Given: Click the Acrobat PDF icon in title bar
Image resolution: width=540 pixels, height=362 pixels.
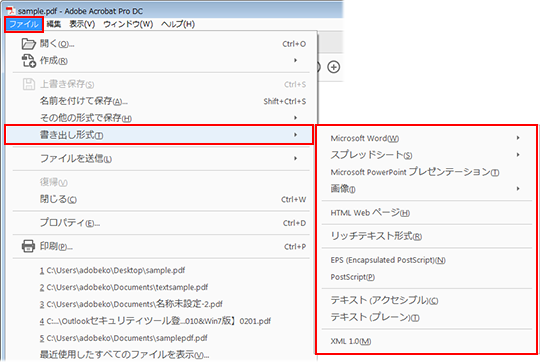Looking at the screenshot, I should [10, 11].
